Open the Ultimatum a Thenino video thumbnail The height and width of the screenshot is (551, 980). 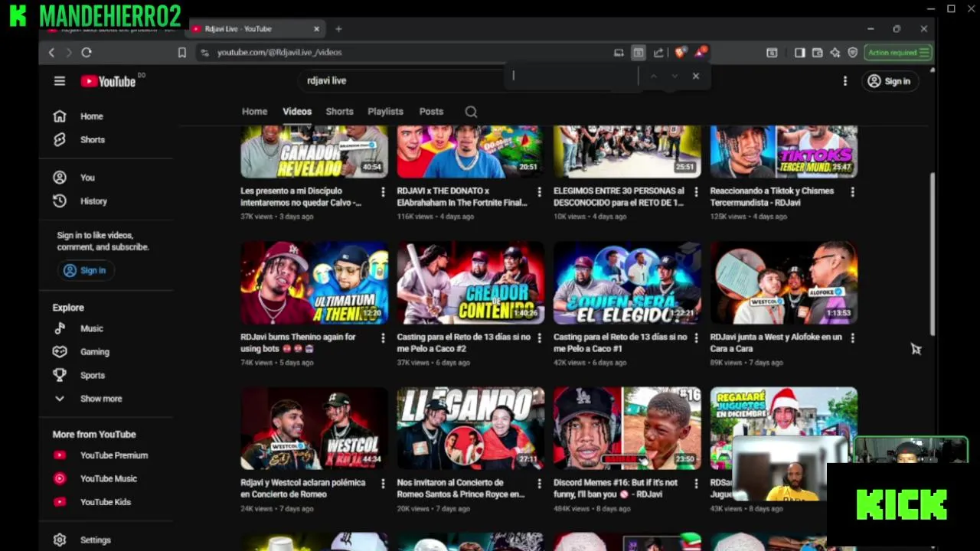pos(314,283)
